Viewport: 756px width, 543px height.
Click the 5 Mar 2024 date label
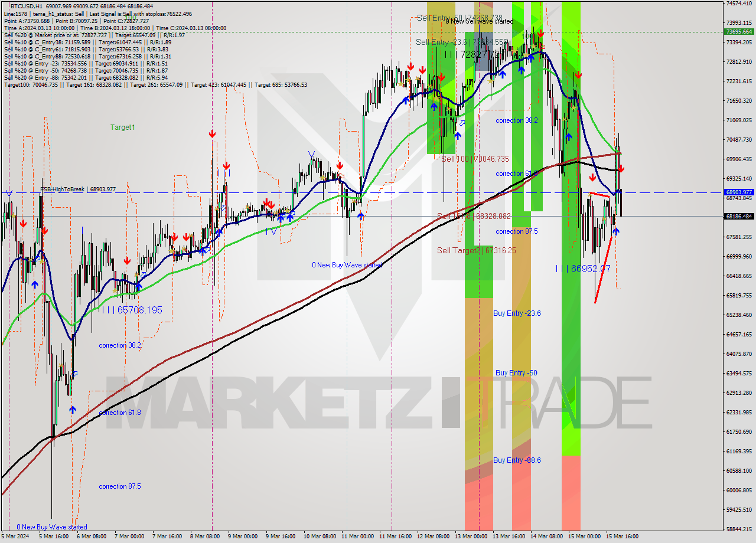[15, 537]
